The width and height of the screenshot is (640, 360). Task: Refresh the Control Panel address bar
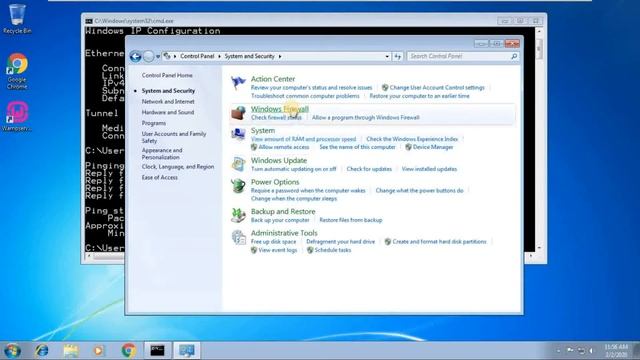(x=398, y=56)
